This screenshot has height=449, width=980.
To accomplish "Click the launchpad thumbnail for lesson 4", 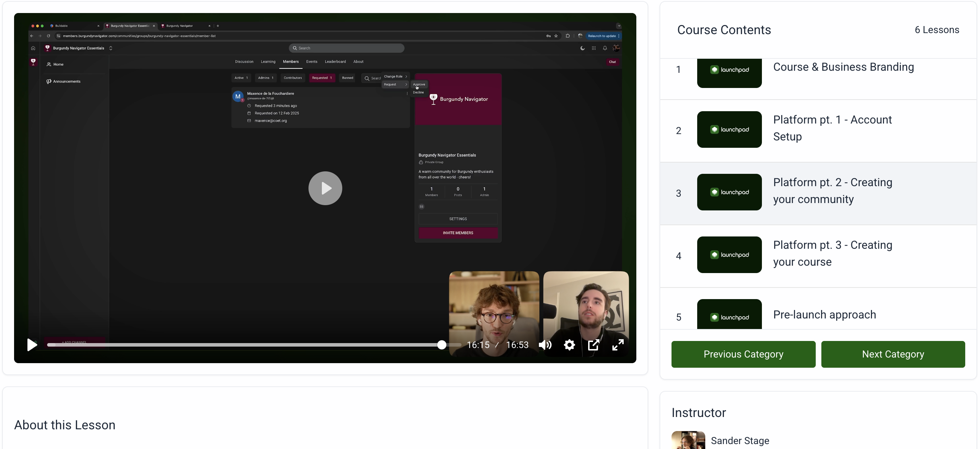I will (x=729, y=254).
